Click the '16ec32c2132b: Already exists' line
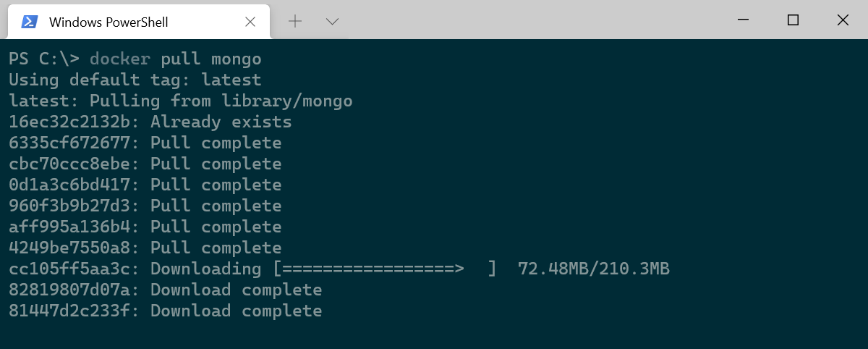This screenshot has height=349, width=868. pyautogui.click(x=150, y=122)
